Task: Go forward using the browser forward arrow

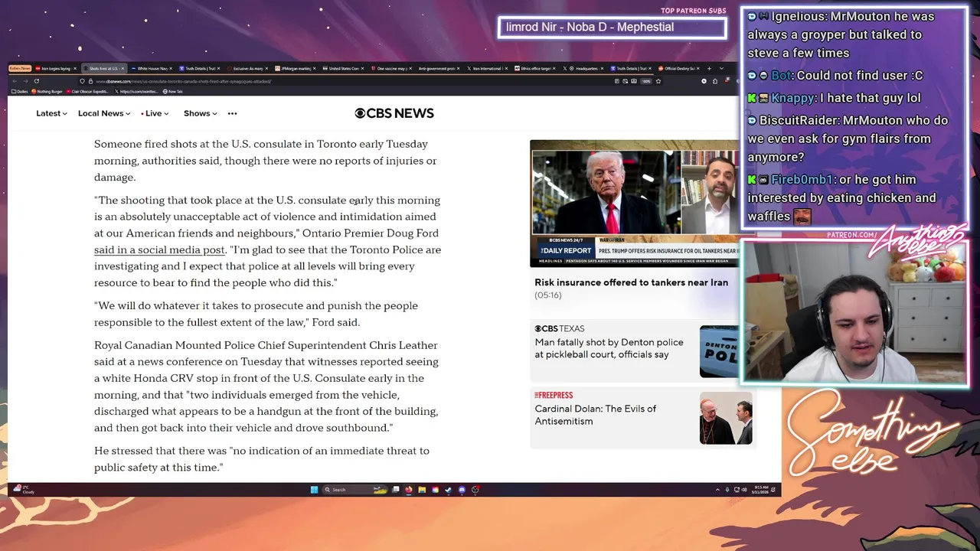Action: 25,81
